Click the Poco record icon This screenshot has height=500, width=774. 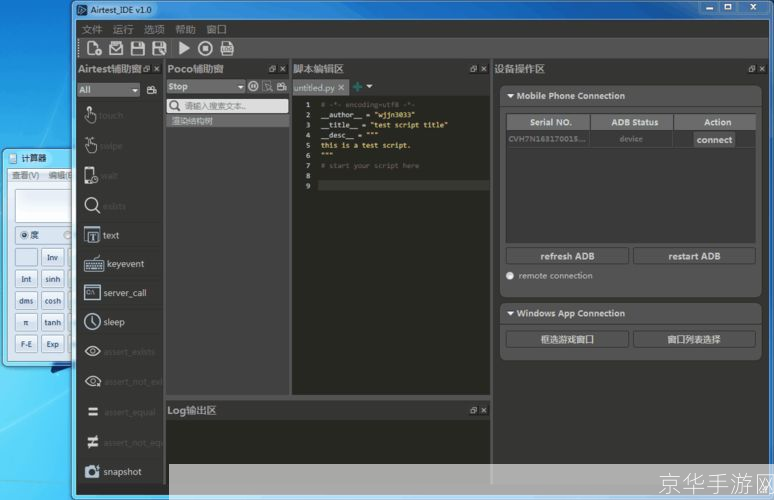coord(282,86)
